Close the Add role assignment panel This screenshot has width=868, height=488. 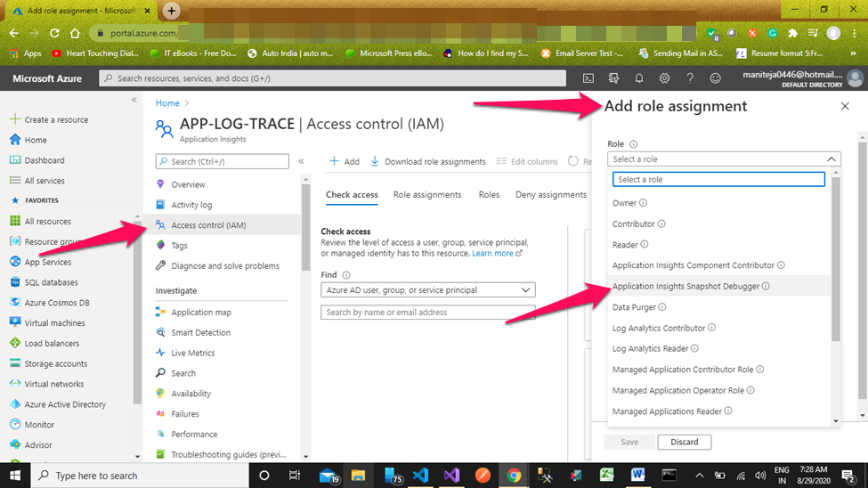(x=845, y=106)
